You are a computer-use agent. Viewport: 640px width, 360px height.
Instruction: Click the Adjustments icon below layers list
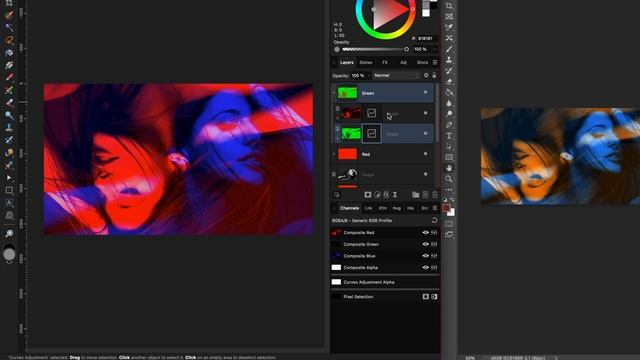(377, 195)
